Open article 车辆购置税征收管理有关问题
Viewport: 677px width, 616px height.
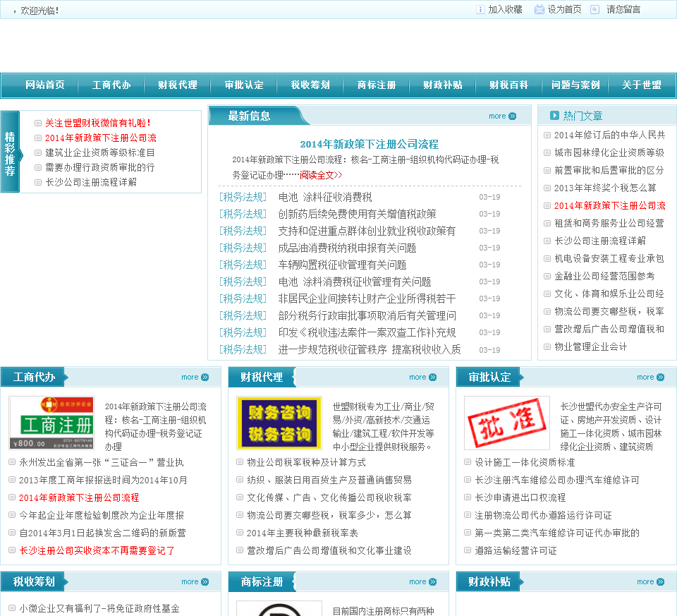[x=342, y=265]
